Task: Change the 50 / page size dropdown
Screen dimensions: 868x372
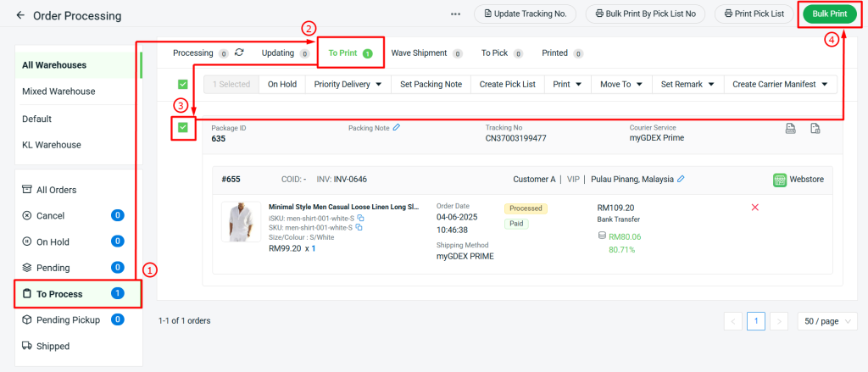Action: tap(827, 321)
